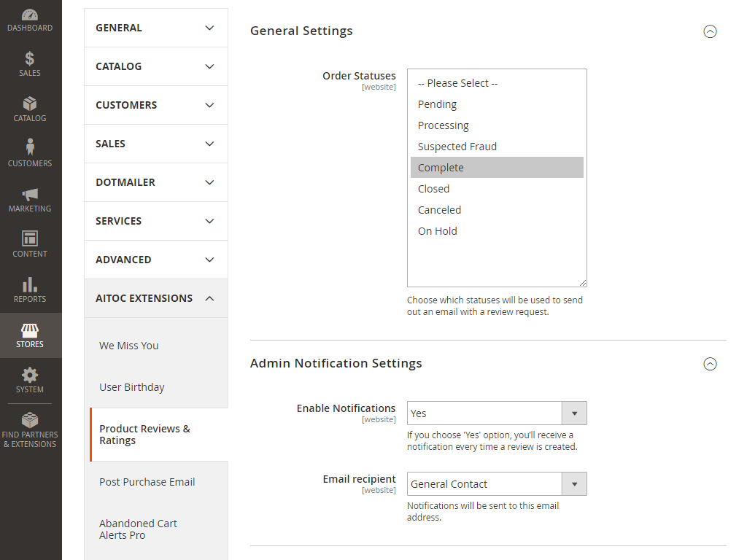Select the Complete order status
Image resolution: width=747 pixels, height=560 pixels.
497,168
